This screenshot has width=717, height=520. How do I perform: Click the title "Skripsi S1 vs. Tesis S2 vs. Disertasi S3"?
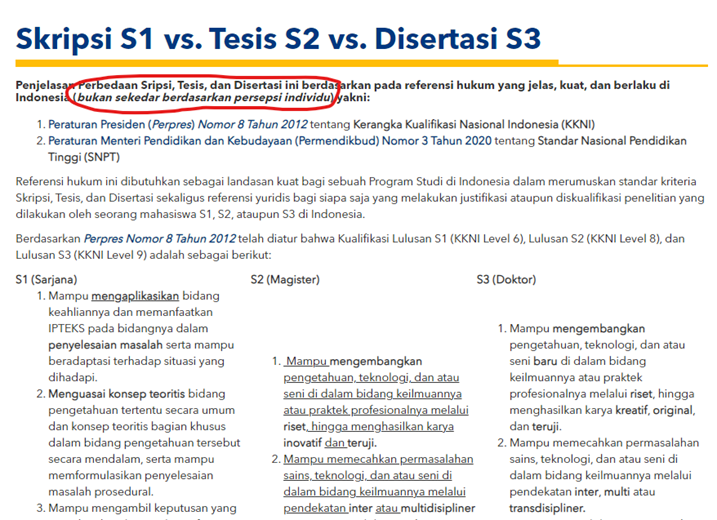[x=279, y=39]
